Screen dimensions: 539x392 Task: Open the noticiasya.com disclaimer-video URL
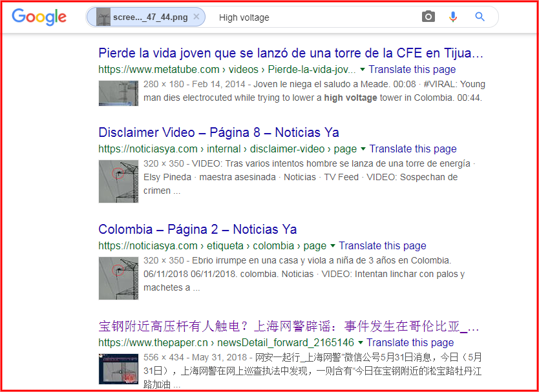click(x=227, y=149)
